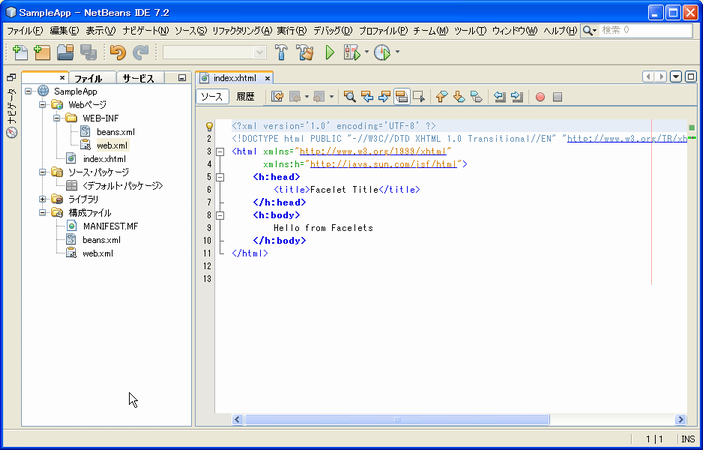Image resolution: width=703 pixels, height=450 pixels.
Task: Open Debug Project dropdown arrow
Action: [366, 52]
